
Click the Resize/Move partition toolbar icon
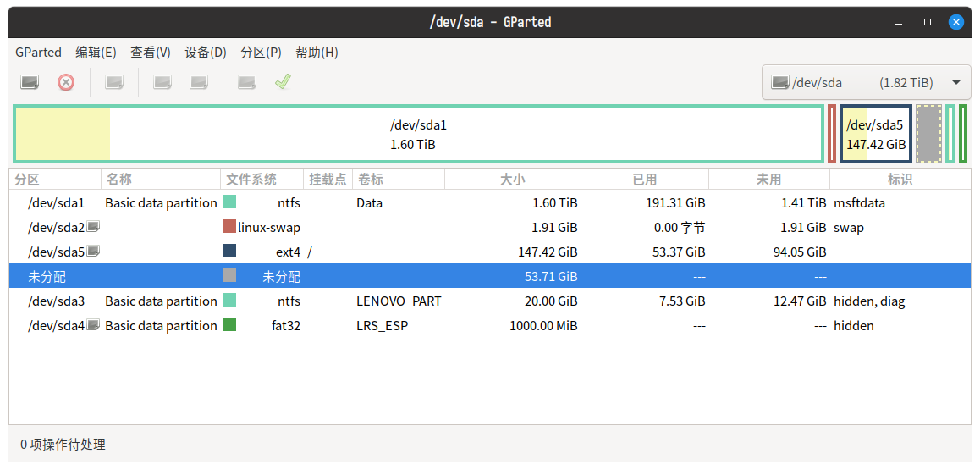pyautogui.click(x=114, y=82)
